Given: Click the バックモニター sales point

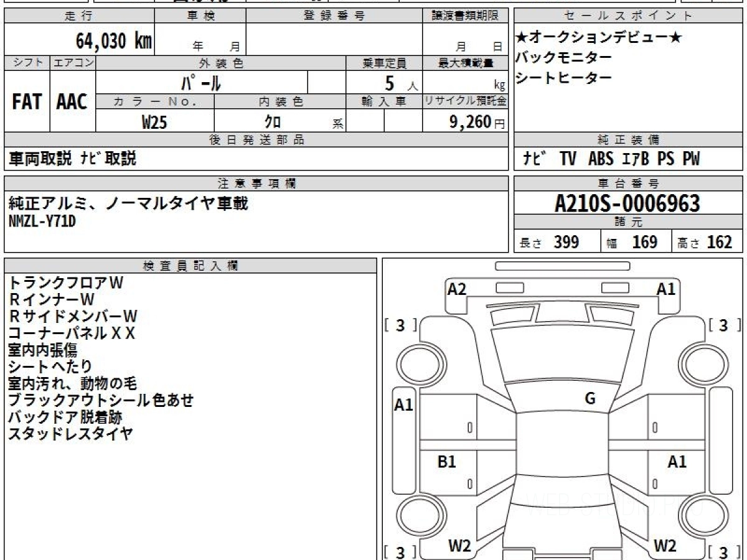Looking at the screenshot, I should click(x=563, y=58).
